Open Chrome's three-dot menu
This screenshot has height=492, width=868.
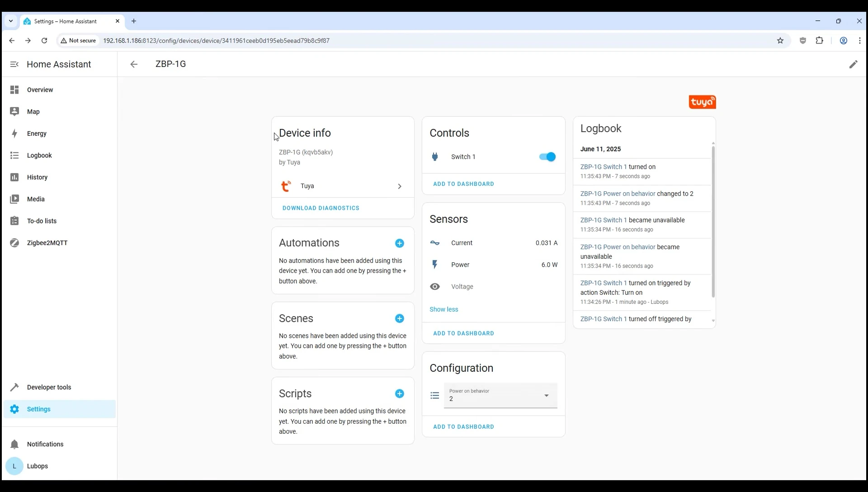pos(860,41)
